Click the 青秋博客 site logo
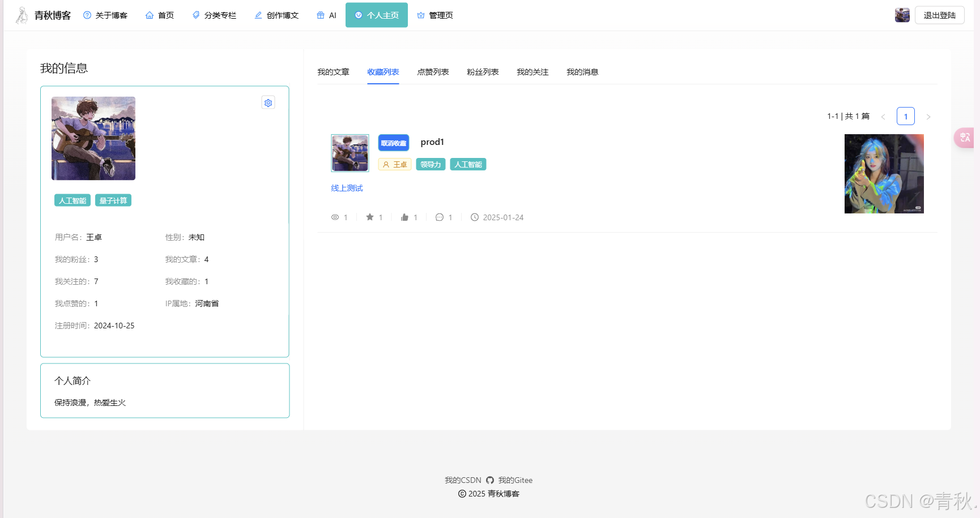The width and height of the screenshot is (980, 518). (x=44, y=15)
